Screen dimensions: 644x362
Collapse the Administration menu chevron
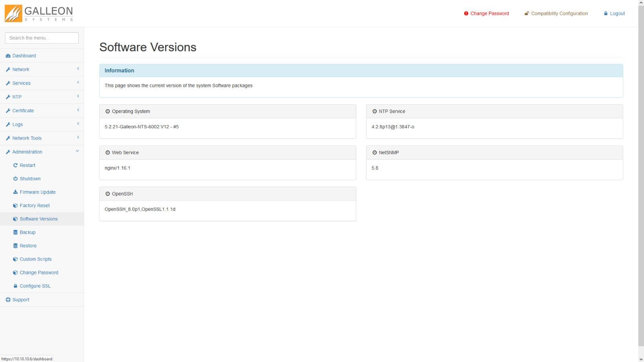tap(77, 152)
